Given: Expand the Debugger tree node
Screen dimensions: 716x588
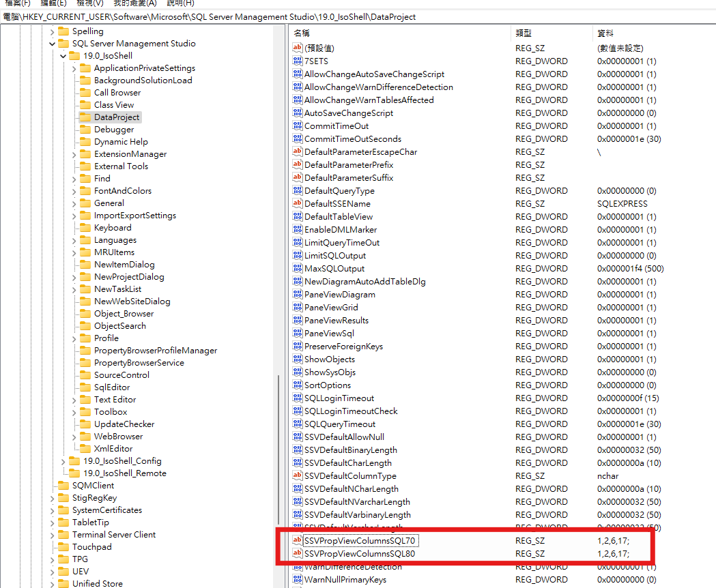Looking at the screenshot, I should (74, 130).
